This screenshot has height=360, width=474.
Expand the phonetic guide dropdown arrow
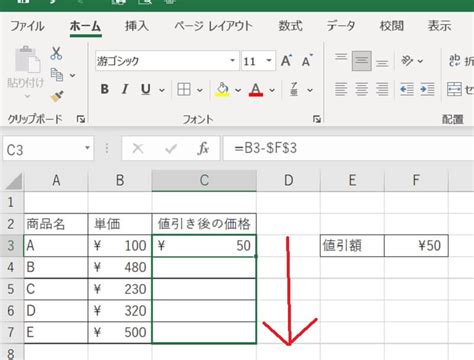310,90
